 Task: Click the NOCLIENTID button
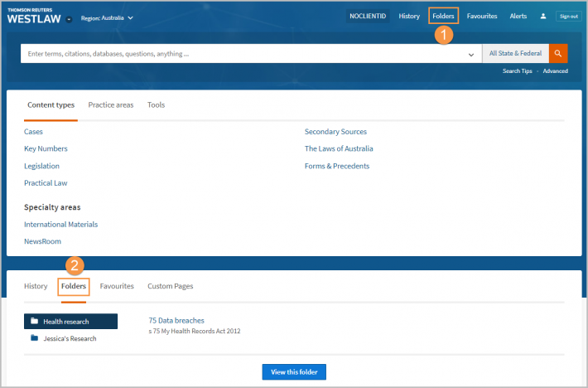[368, 16]
